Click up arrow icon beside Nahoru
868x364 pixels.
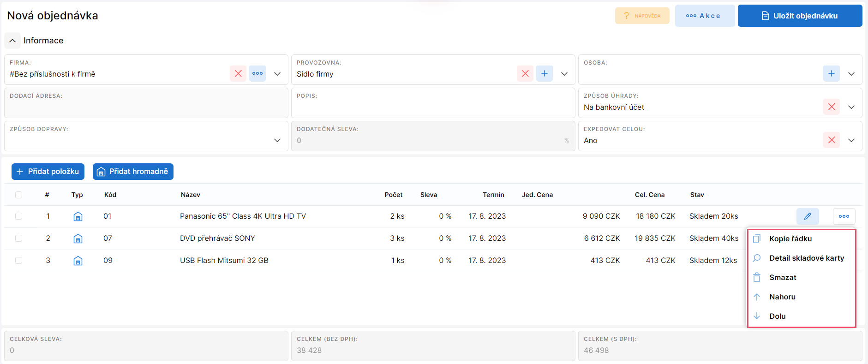[757, 297]
